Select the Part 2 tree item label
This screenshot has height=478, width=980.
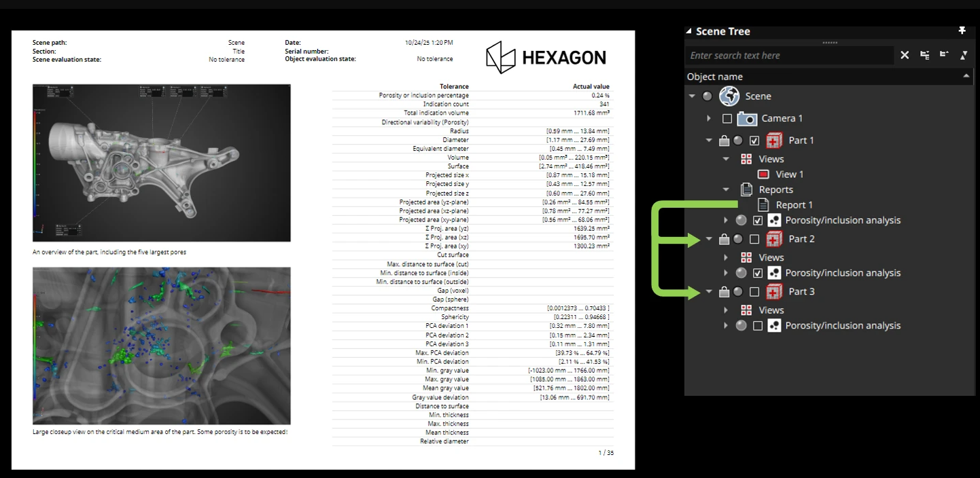pos(801,239)
